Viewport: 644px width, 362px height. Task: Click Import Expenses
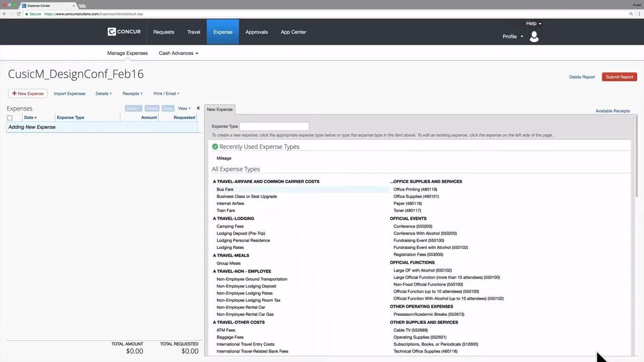point(69,94)
